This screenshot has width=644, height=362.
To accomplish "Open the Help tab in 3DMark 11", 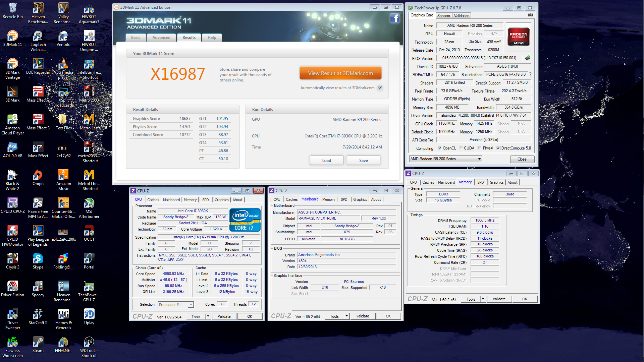I will click(x=212, y=38).
